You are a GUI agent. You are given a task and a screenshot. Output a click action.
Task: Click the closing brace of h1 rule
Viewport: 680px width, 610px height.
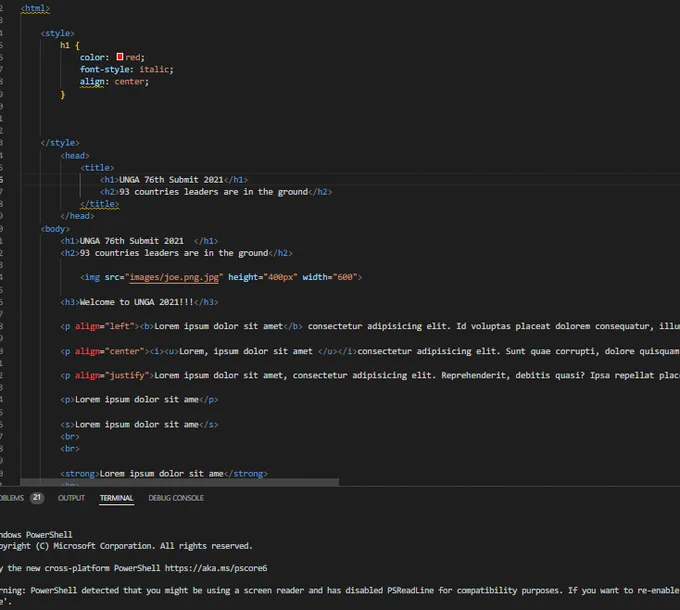tap(62, 95)
